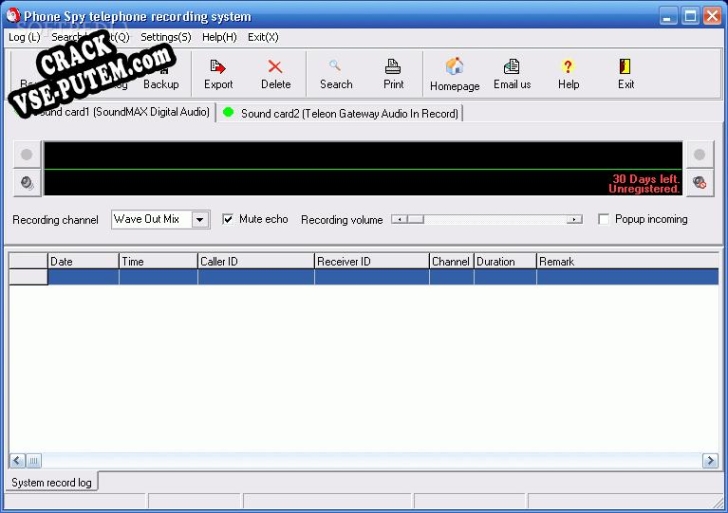
Task: Click the right speaker mute button
Action: (x=700, y=182)
